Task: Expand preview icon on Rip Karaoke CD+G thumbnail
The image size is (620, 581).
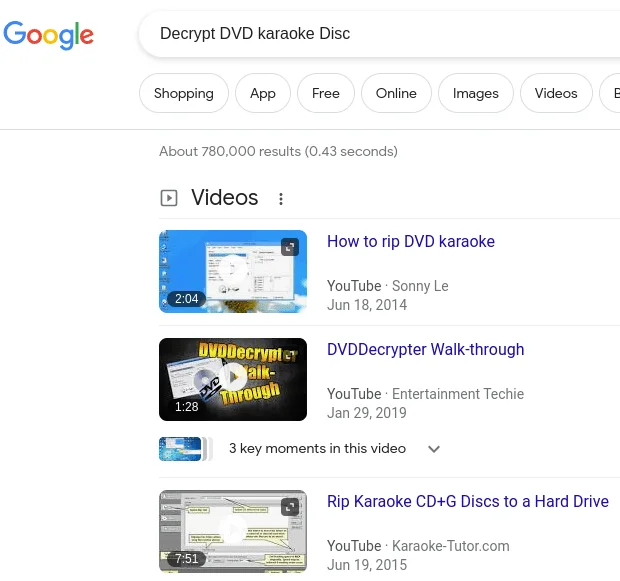Action: coord(290,507)
